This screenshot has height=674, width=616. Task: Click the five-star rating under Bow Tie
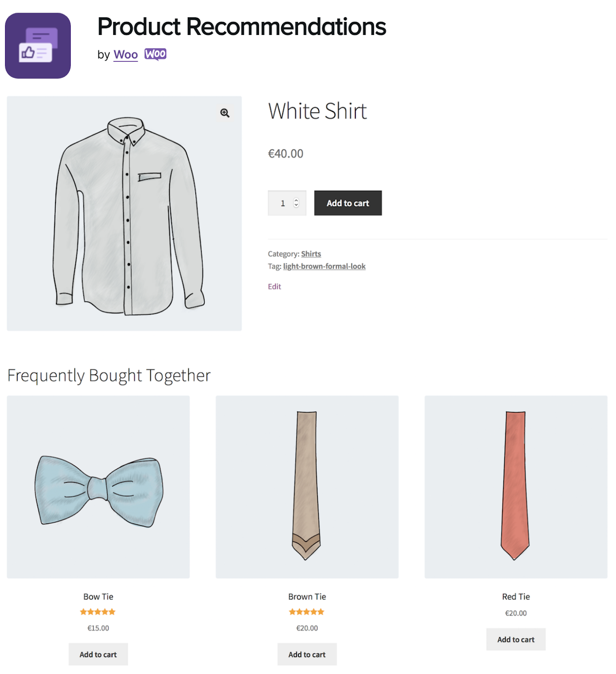98,611
